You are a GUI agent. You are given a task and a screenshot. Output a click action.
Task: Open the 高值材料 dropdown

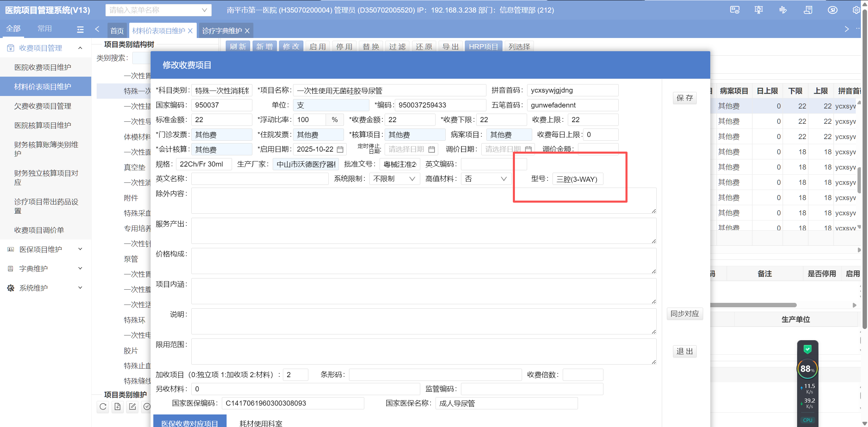[486, 179]
